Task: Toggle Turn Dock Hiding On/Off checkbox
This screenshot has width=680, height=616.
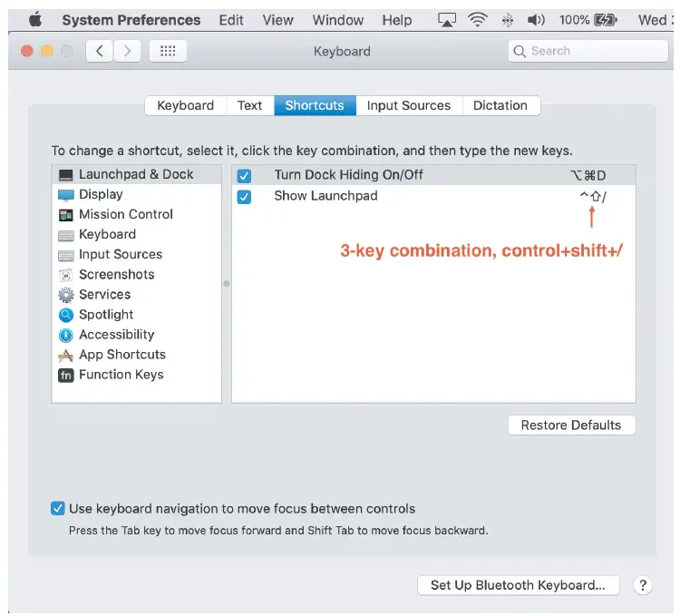Action: click(x=244, y=176)
